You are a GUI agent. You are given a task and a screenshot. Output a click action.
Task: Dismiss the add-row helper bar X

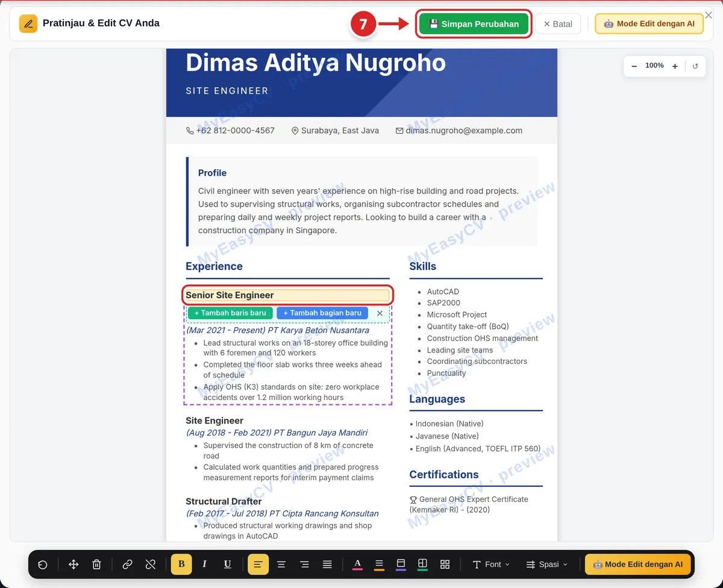(x=380, y=313)
